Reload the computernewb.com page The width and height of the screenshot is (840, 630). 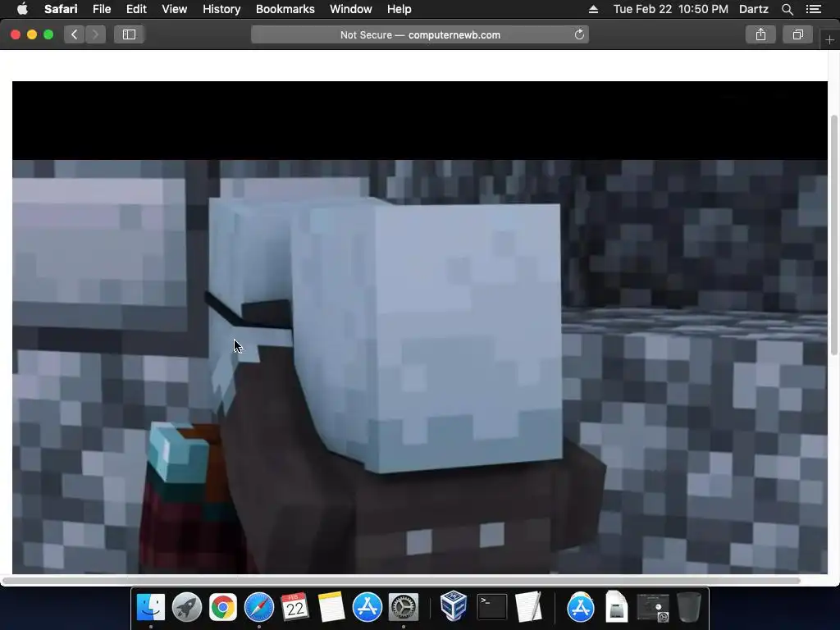coord(579,34)
